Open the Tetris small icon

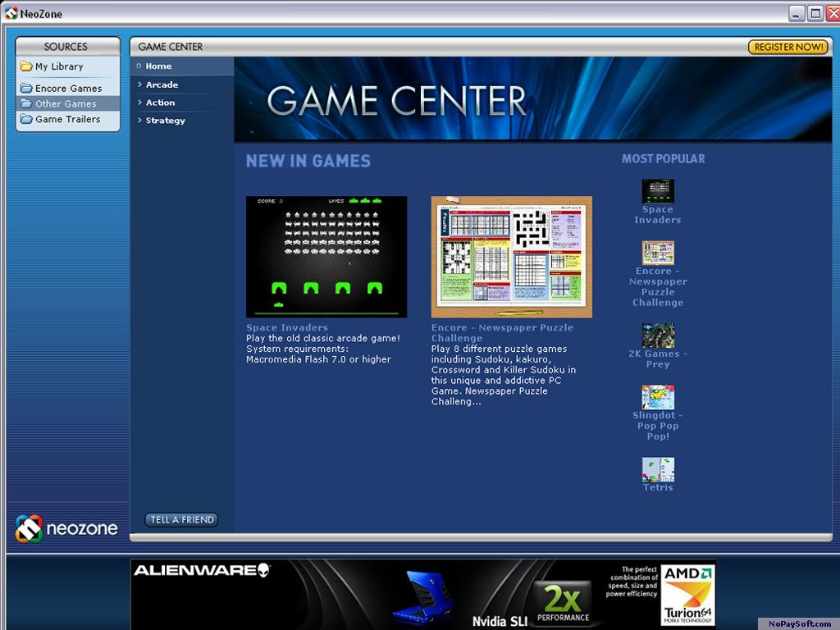[x=658, y=469]
